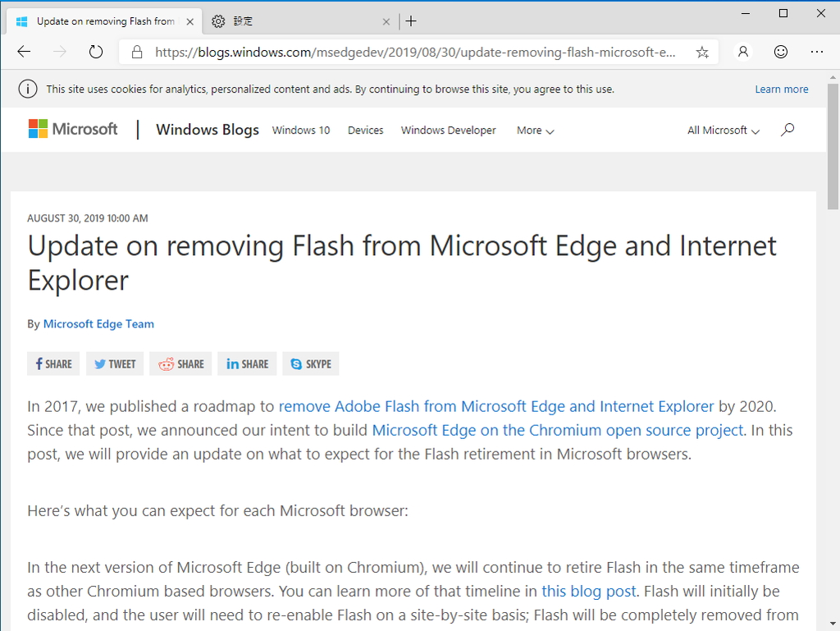Expand the More menu in the blog navigation
The image size is (840, 631).
coord(534,130)
